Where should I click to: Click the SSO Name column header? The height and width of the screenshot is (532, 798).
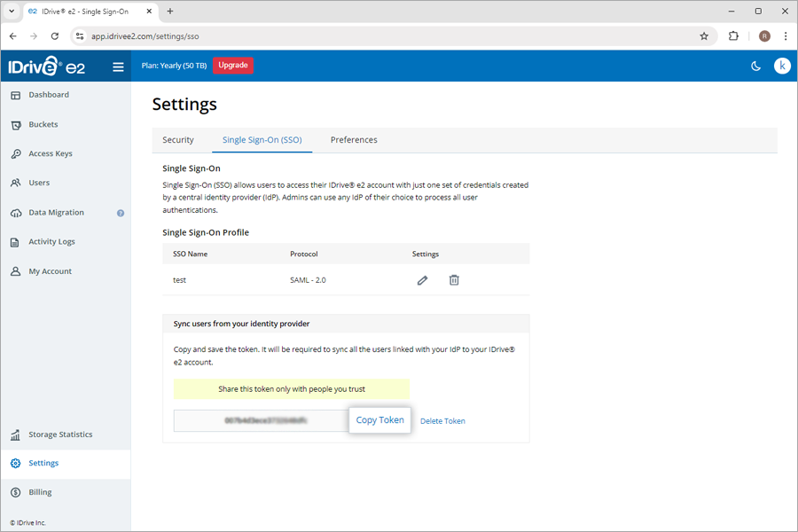tap(191, 254)
